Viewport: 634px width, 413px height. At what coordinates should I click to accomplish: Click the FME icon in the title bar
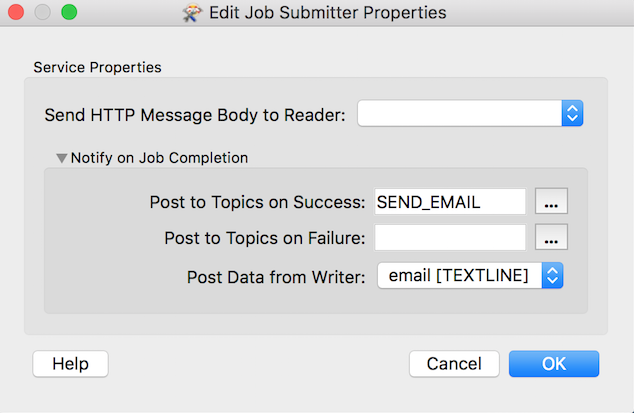point(192,13)
